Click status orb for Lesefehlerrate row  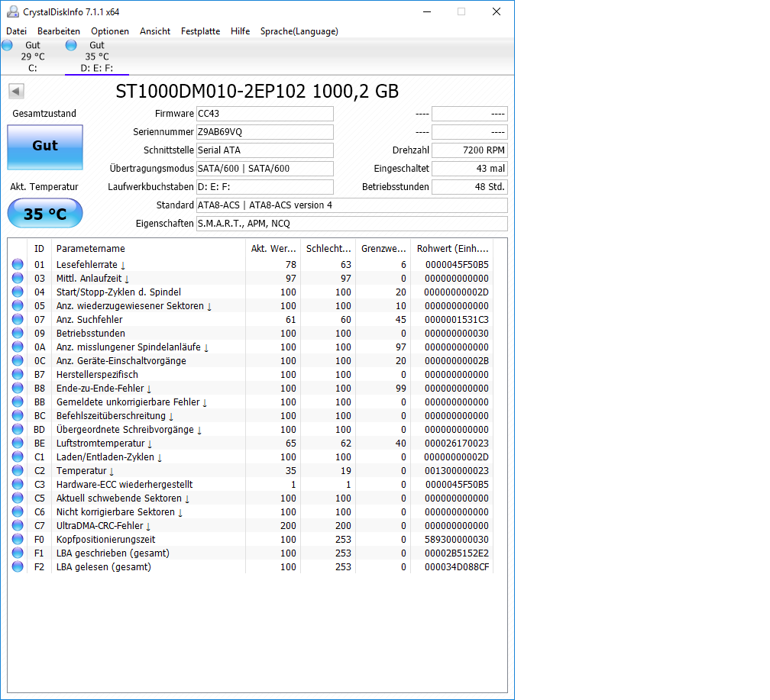point(18,264)
